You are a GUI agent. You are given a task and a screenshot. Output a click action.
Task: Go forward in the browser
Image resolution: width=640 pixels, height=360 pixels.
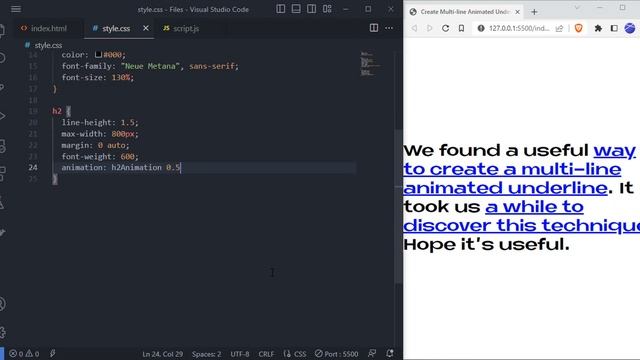[x=429, y=28]
